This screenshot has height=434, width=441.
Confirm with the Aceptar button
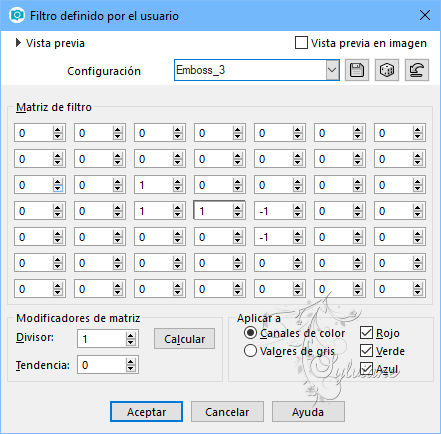coord(146,412)
